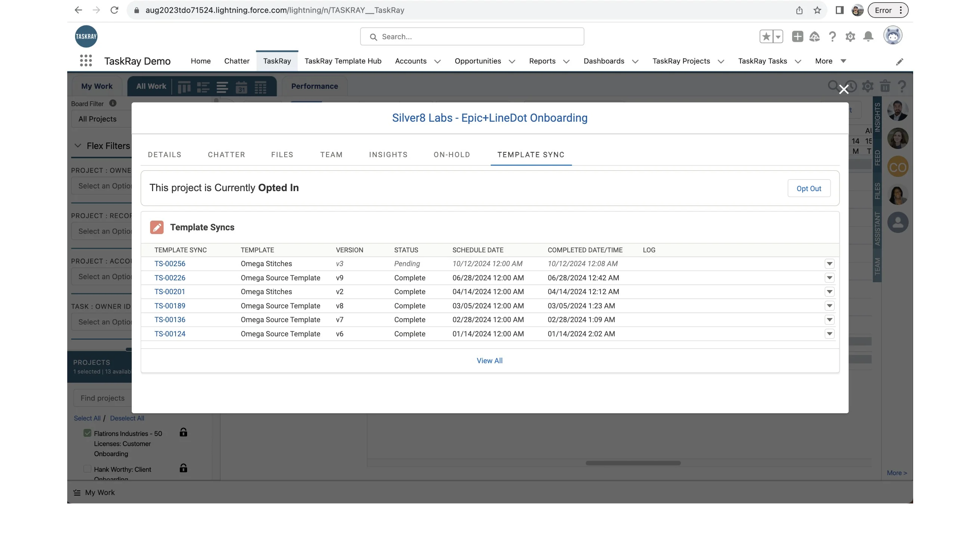
Task: Open the TaskRay Template Hub nav tab
Action: (x=343, y=61)
